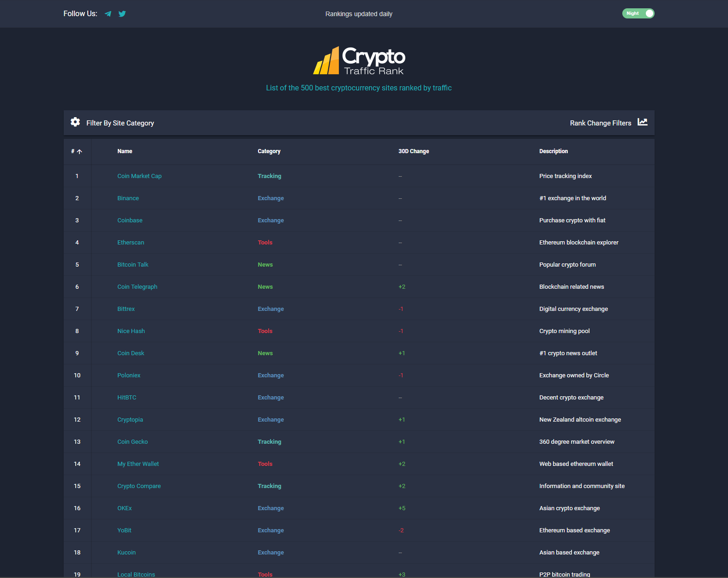Toggle the Night mode switch

click(x=638, y=13)
